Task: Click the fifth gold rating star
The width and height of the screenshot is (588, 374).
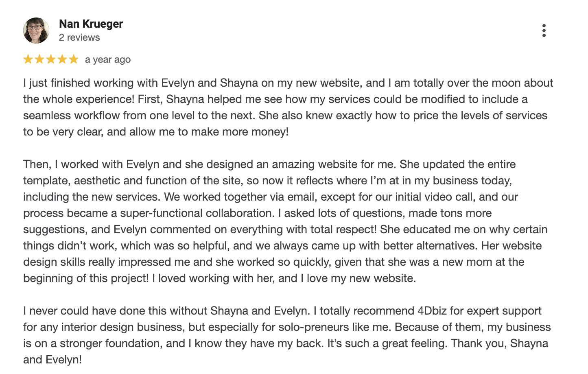Action: [74, 59]
